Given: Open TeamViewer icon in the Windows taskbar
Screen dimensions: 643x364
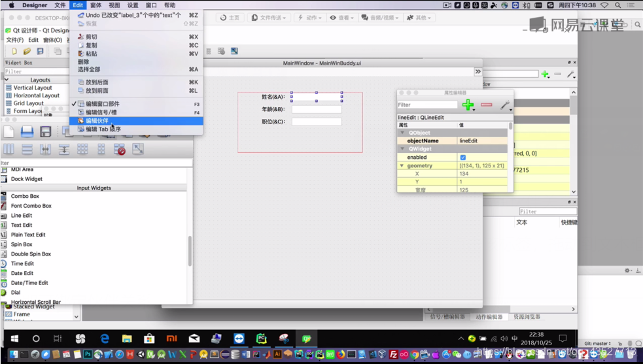Looking at the screenshot, I should pyautogui.click(x=239, y=339).
